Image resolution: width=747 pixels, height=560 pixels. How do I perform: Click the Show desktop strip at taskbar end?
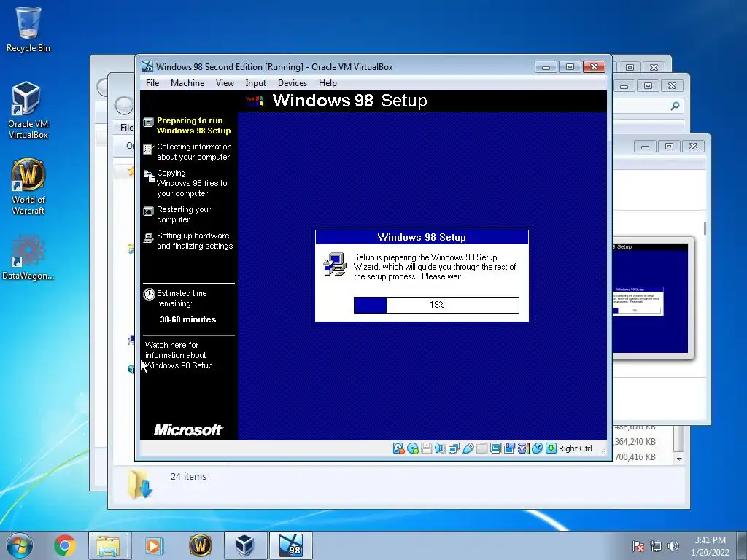[743, 545]
